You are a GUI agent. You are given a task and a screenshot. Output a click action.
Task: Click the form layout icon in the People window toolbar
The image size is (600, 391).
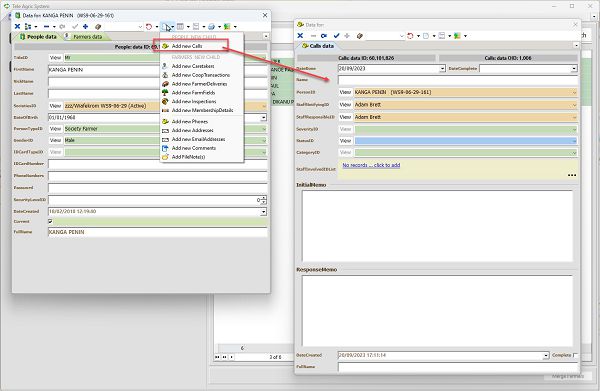[196, 26]
